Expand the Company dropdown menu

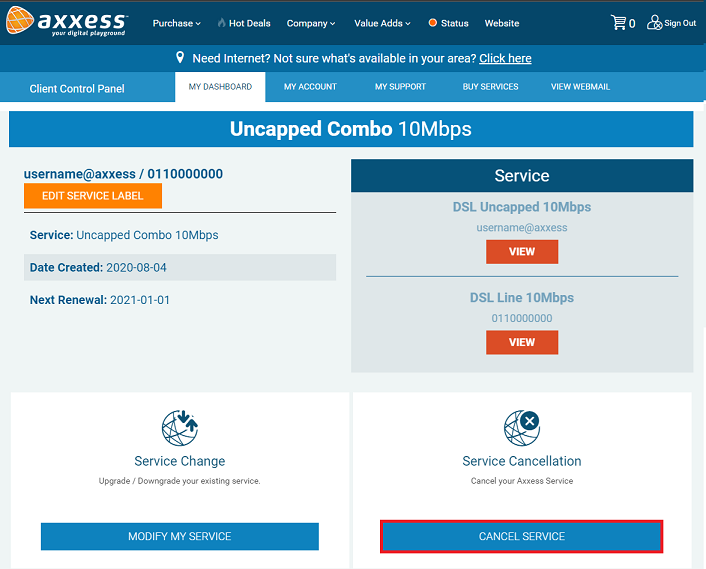pyautogui.click(x=311, y=23)
